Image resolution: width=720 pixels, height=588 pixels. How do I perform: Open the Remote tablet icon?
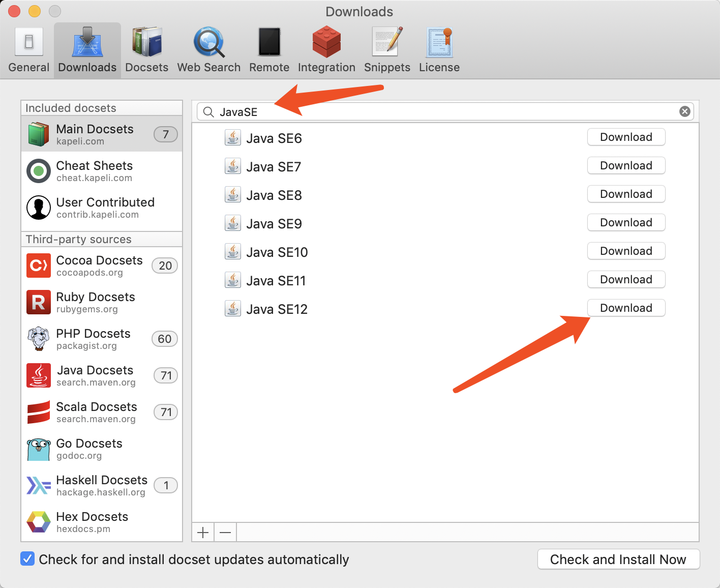[269, 42]
